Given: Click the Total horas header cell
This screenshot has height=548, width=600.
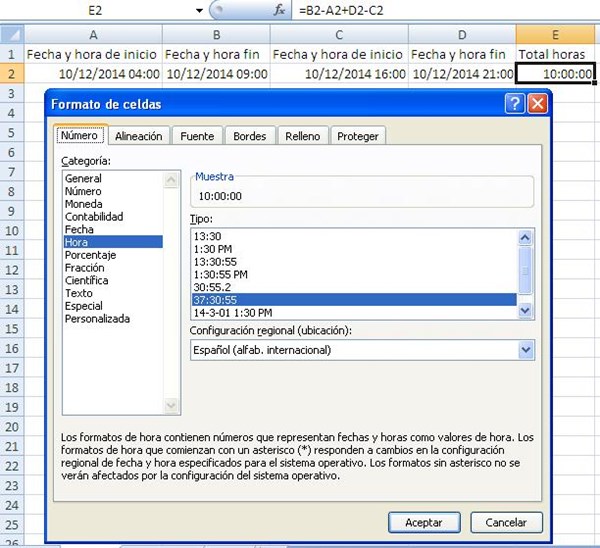Looking at the screenshot, I should pyautogui.click(x=555, y=54).
